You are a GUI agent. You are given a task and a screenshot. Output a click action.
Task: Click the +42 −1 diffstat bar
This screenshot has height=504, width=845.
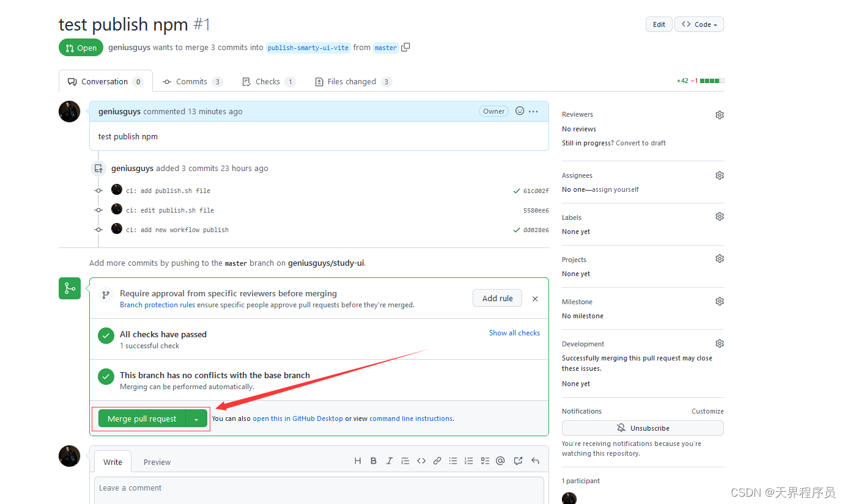[700, 81]
